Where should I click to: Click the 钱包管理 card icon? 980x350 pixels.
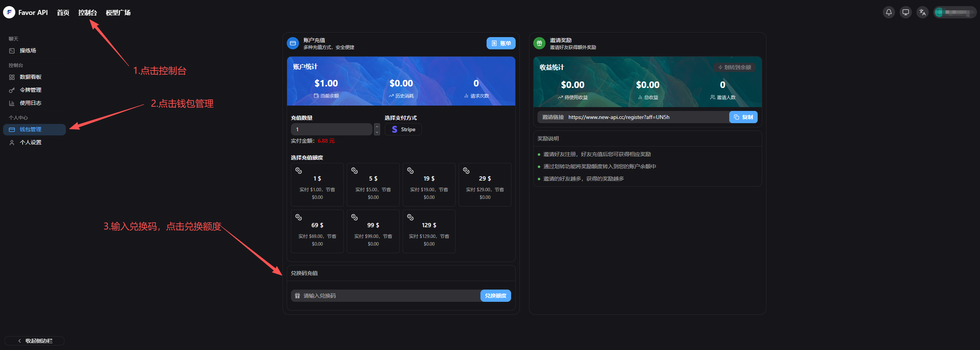12,130
